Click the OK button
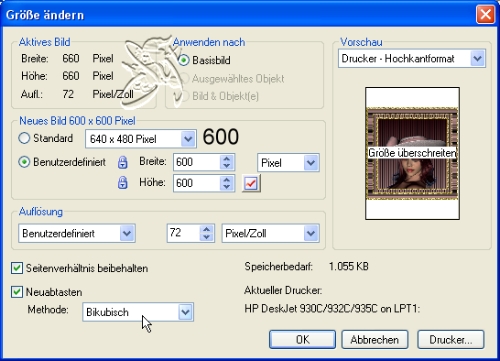This screenshot has width=500, height=361. pos(302,340)
